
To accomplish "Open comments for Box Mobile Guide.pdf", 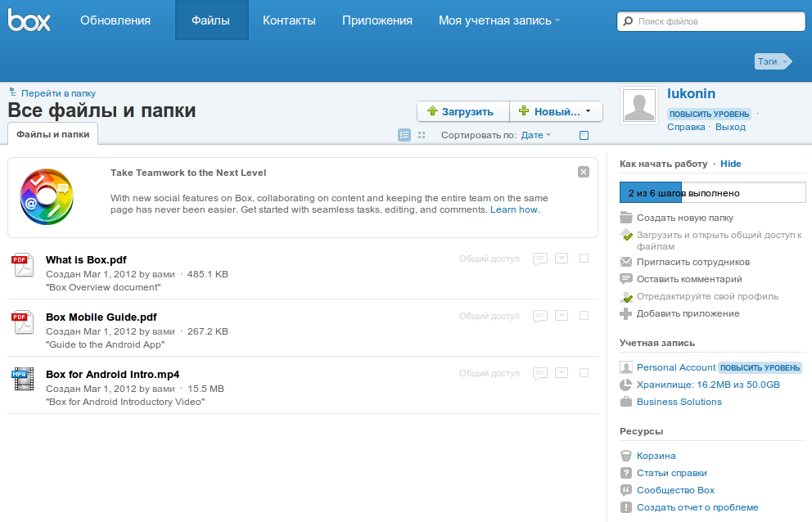I will pyautogui.click(x=540, y=317).
